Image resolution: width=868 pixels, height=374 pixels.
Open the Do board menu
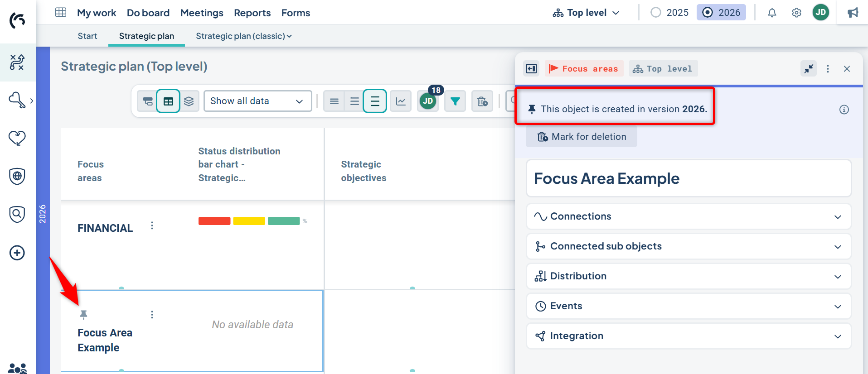coord(148,13)
